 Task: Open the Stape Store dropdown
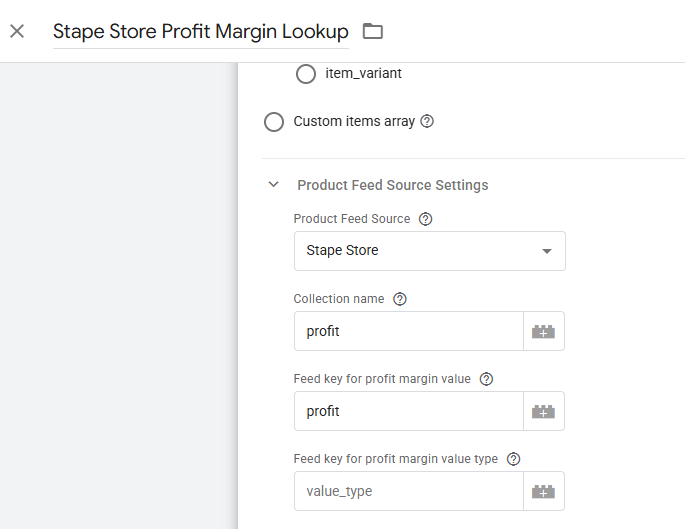[429, 251]
